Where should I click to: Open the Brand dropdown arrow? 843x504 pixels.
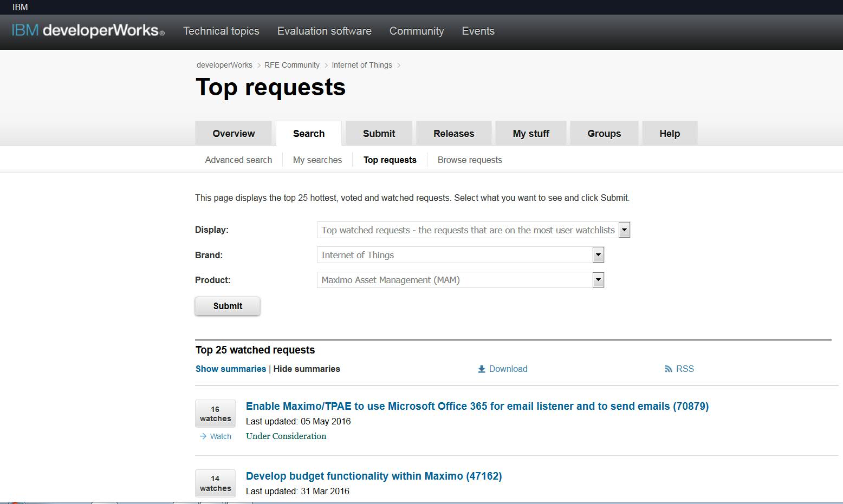click(x=598, y=255)
